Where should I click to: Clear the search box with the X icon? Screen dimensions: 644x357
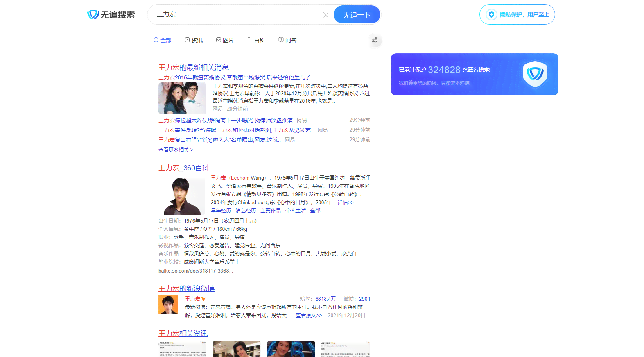coord(326,15)
